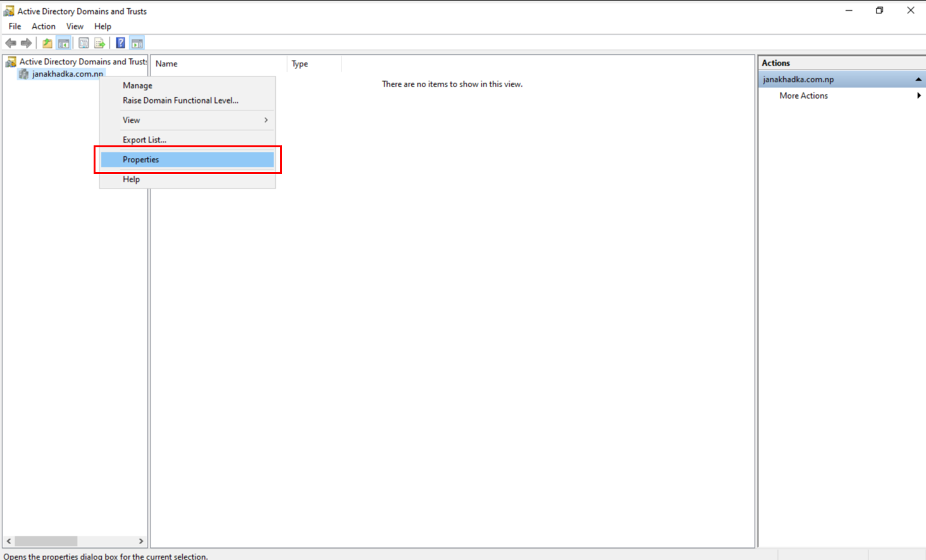Expand the View submenu arrow
This screenshot has height=560, width=926.
pyautogui.click(x=266, y=120)
